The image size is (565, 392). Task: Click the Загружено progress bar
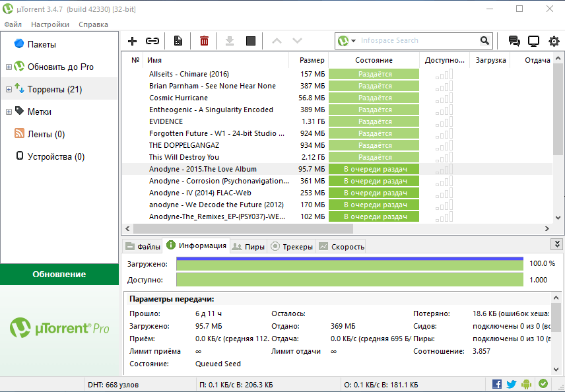coord(350,264)
